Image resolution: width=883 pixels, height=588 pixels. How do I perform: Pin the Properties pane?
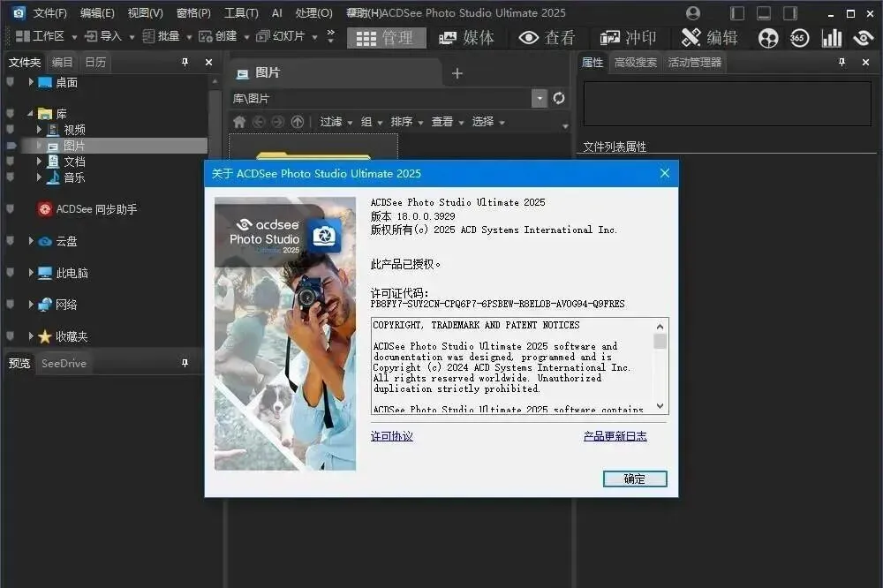(x=841, y=62)
